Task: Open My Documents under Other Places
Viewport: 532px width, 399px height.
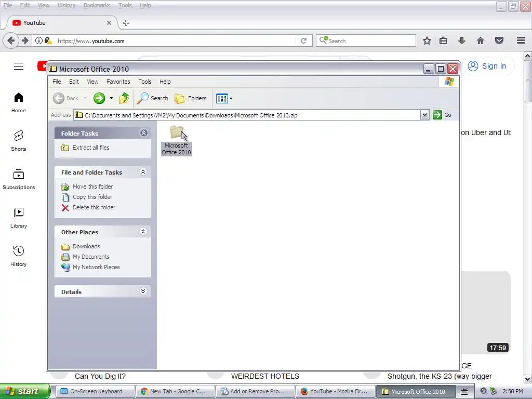Action: 91,257
